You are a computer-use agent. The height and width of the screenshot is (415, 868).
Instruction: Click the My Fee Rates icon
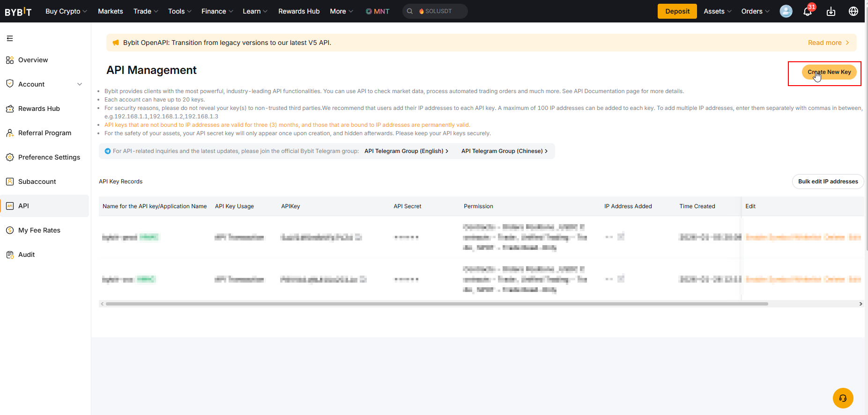click(10, 230)
